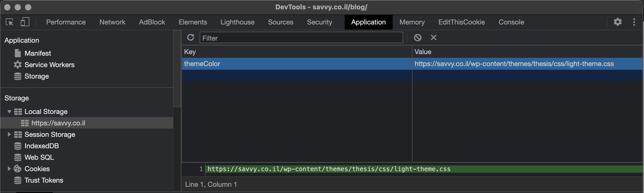The image size is (644, 193).
Task: Click the light-theme.css URL in preview pane
Action: click(329, 169)
